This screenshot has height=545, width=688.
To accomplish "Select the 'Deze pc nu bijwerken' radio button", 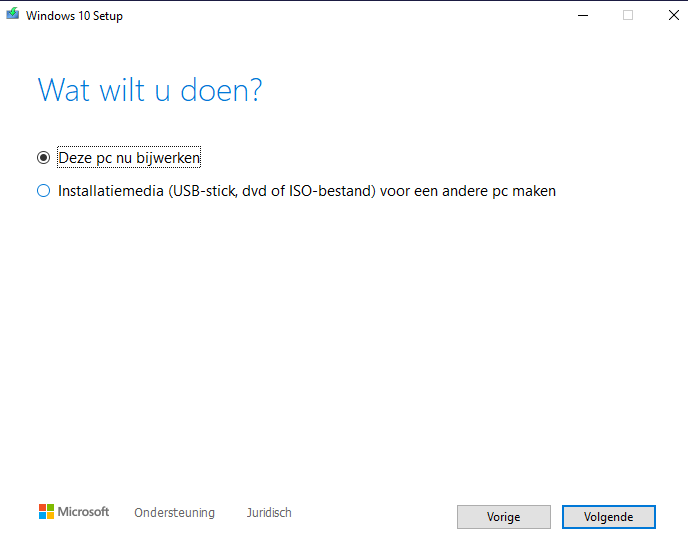I will [x=43, y=158].
